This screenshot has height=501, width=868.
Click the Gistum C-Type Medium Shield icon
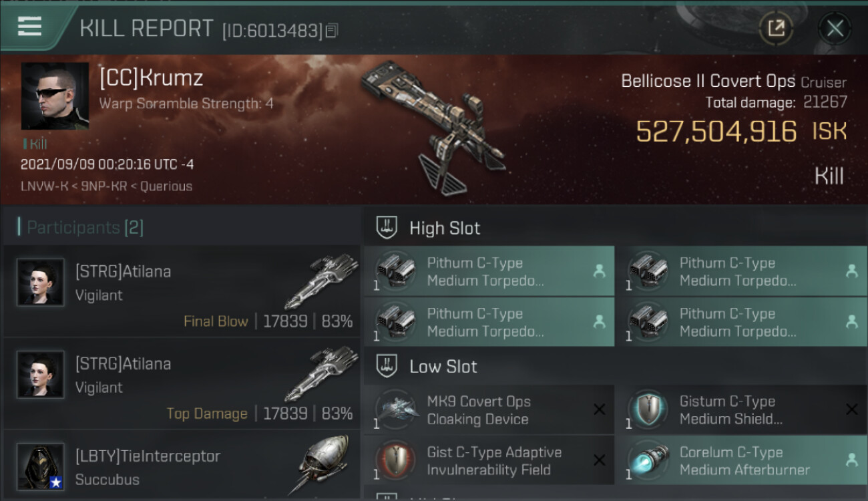[649, 410]
